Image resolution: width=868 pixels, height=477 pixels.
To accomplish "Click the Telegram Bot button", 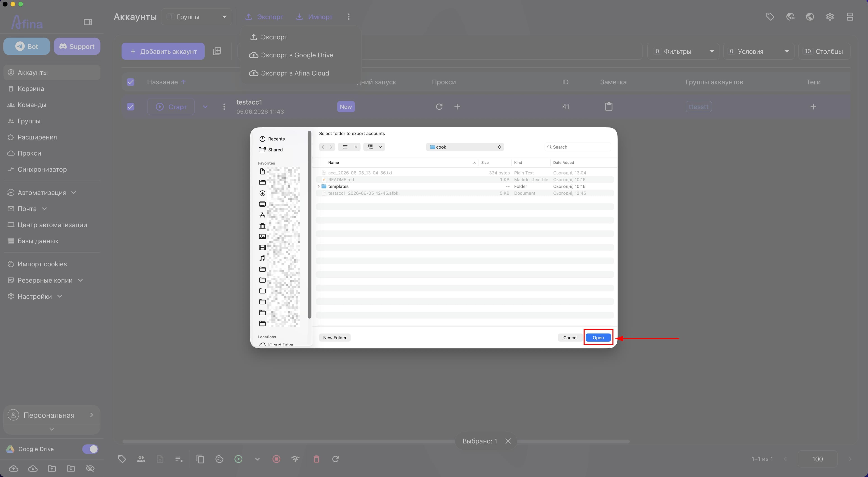I will click(x=27, y=46).
